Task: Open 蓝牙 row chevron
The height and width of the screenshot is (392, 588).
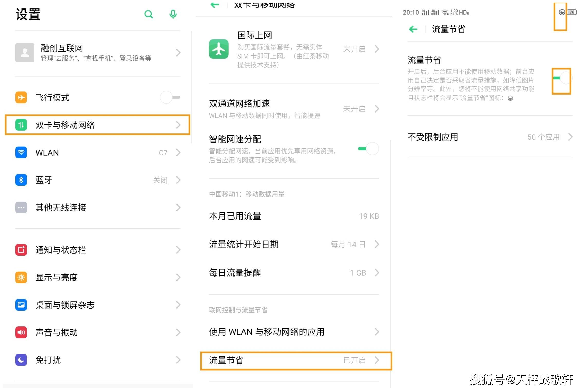Action: coord(178,180)
